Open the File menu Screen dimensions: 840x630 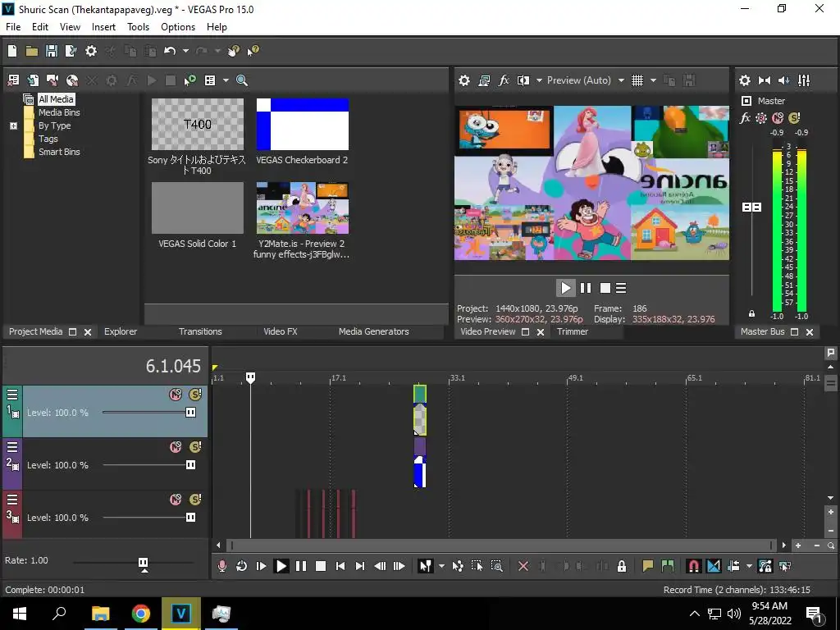[13, 27]
